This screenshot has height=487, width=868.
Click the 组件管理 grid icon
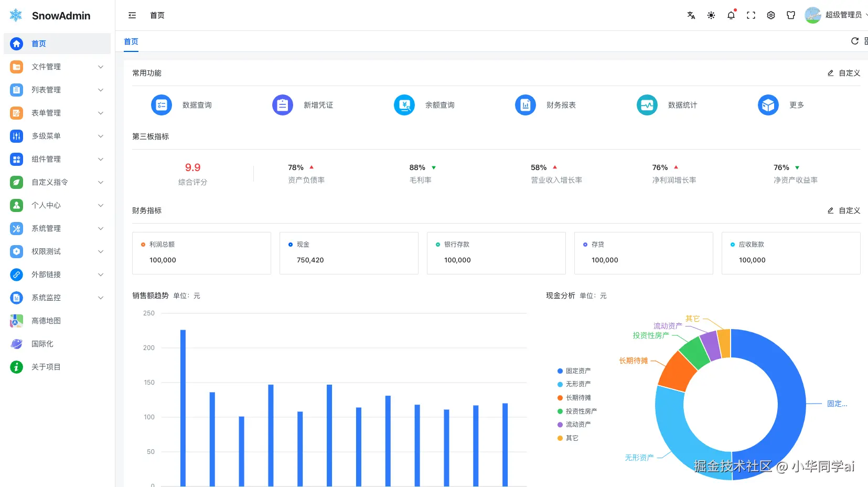16,159
